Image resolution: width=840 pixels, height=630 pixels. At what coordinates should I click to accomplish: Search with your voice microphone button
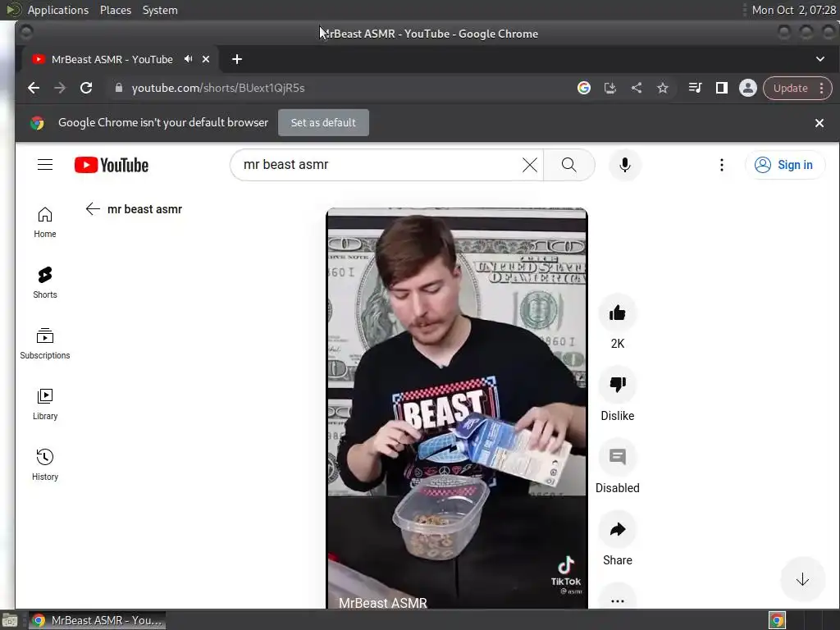click(624, 164)
